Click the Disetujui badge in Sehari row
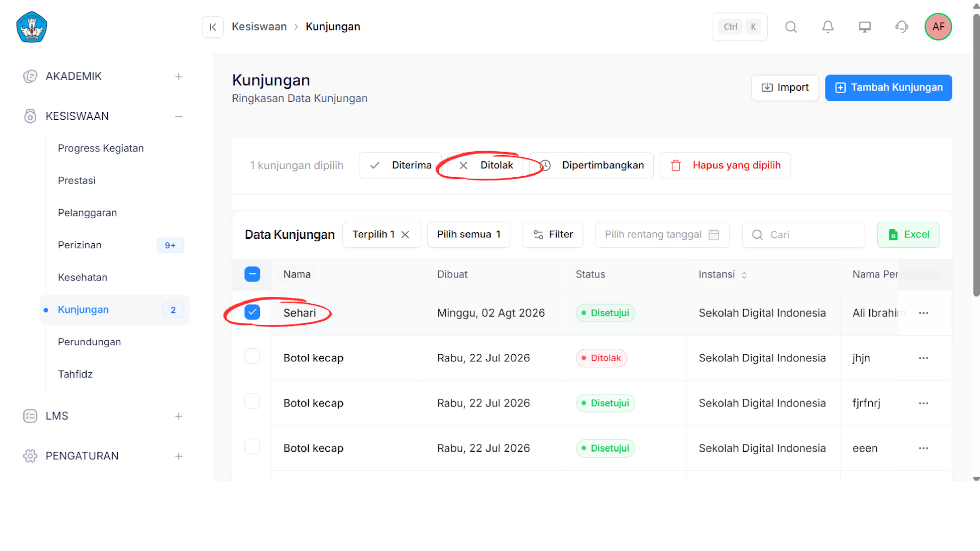This screenshot has width=980, height=551. click(x=605, y=313)
